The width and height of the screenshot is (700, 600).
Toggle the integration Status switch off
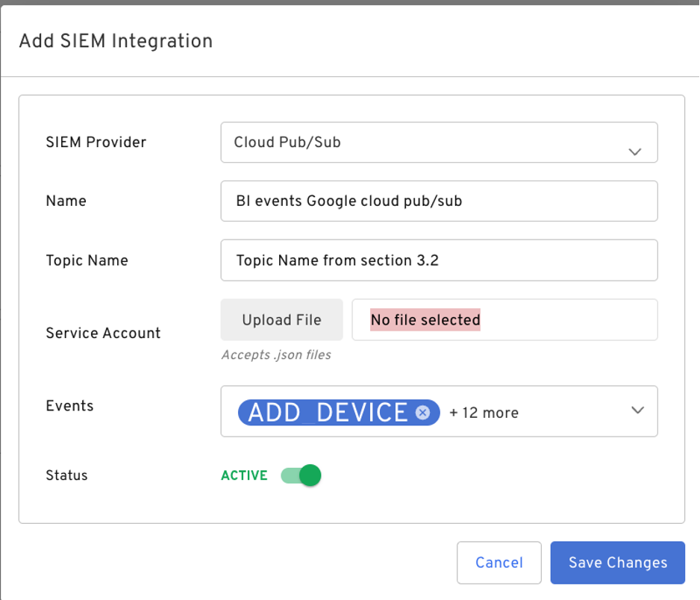click(x=301, y=475)
